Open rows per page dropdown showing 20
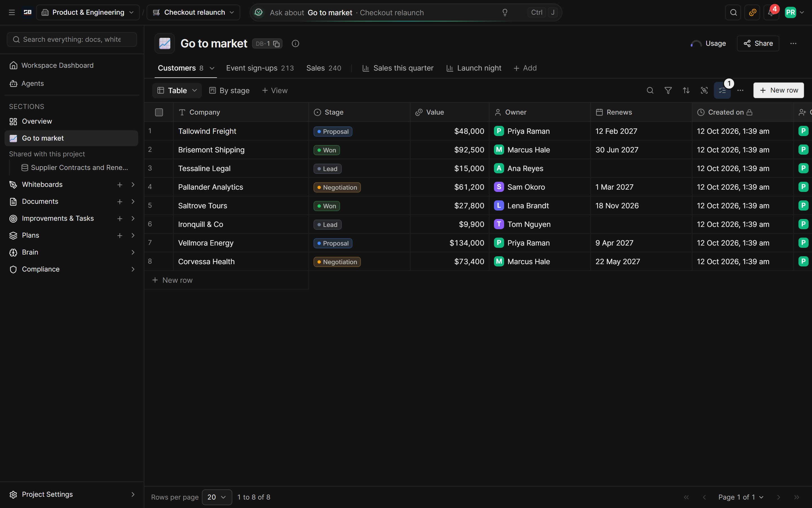The height and width of the screenshot is (508, 812). click(217, 497)
